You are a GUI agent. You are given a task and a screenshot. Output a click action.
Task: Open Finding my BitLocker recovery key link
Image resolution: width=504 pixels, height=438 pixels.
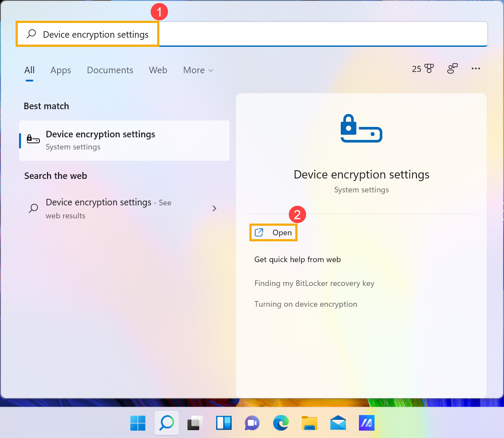tap(314, 283)
